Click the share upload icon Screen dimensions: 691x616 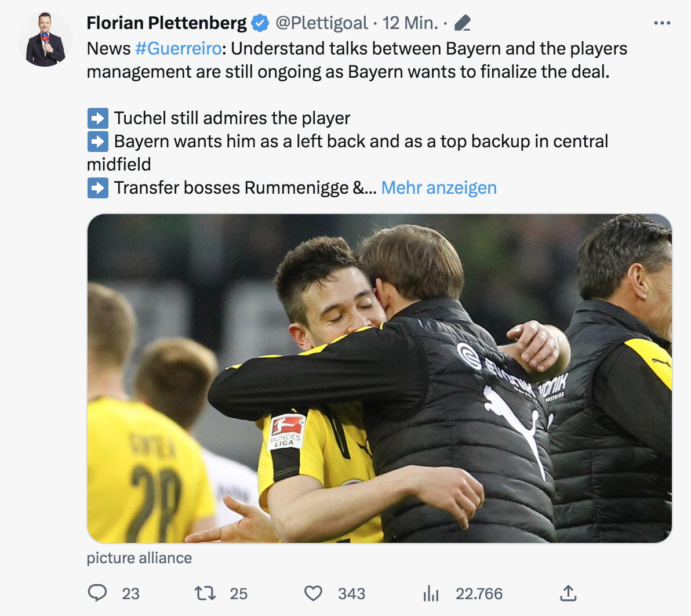tap(568, 593)
